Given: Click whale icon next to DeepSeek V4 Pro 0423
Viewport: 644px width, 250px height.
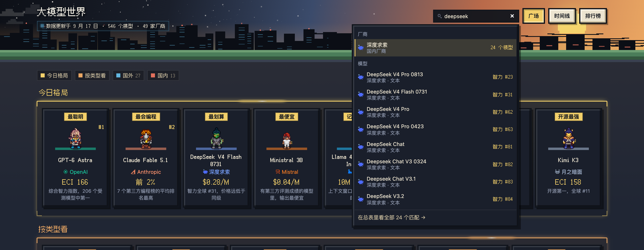Looking at the screenshot, I should tap(360, 129).
